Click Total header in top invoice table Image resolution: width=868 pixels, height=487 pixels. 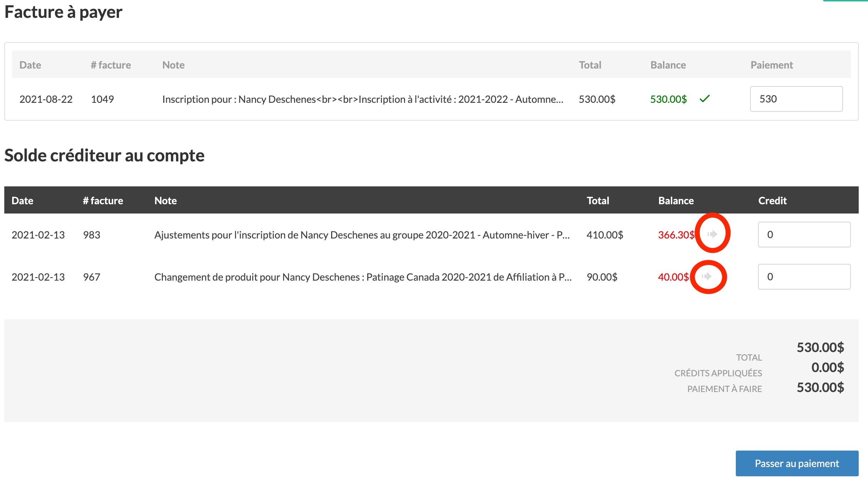click(590, 65)
